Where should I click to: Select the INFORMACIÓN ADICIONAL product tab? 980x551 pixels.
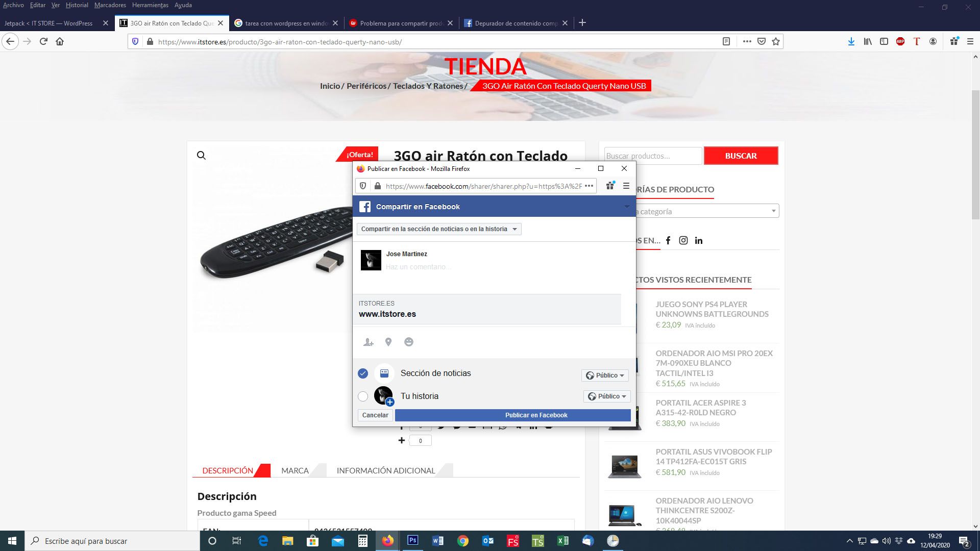pos(386,470)
